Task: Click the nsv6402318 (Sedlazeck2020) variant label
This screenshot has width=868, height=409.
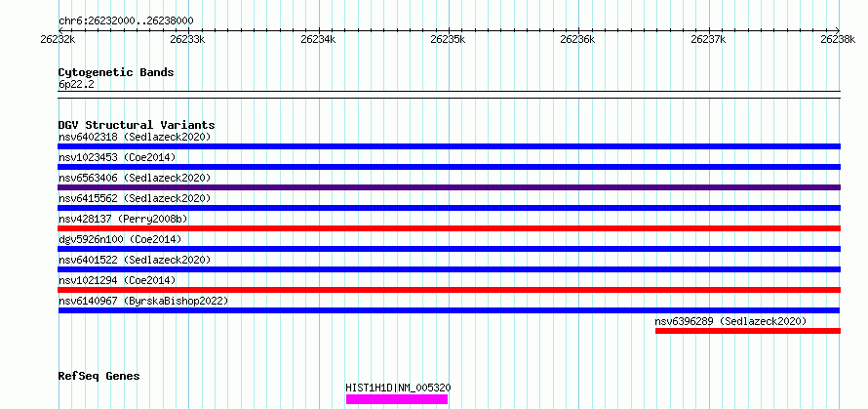Action: click(135, 137)
